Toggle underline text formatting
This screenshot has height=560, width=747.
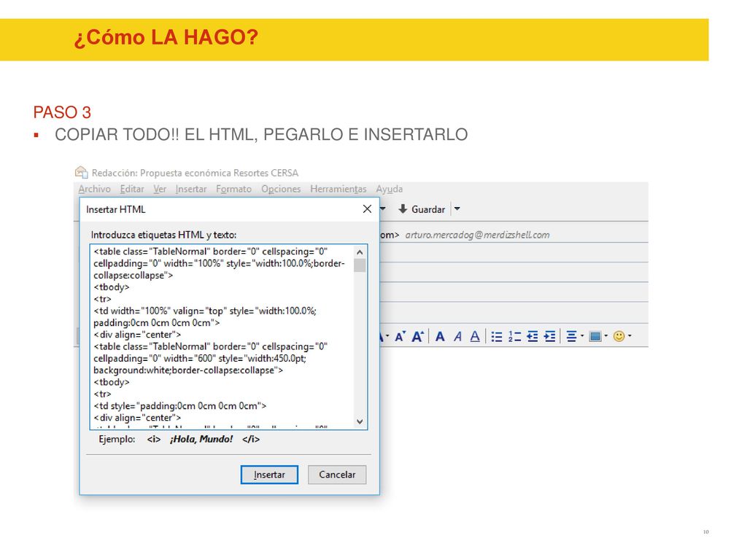click(475, 337)
